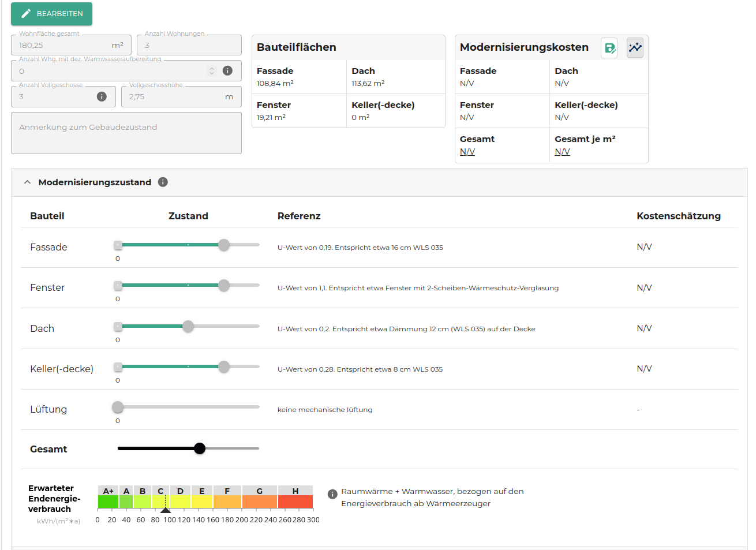The height and width of the screenshot is (550, 756).
Task: Click info icon in Anzahl Vollgeschosse field
Action: point(102,96)
